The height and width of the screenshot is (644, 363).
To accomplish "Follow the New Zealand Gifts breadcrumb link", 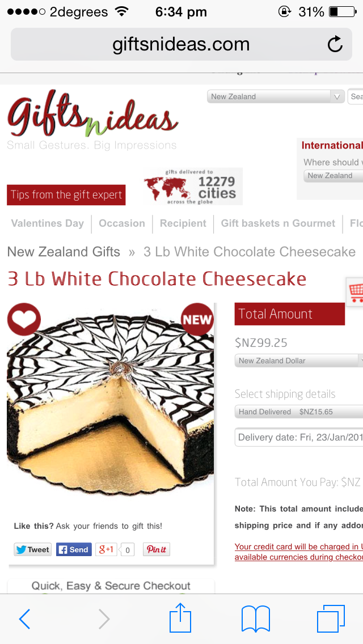I will point(64,251).
